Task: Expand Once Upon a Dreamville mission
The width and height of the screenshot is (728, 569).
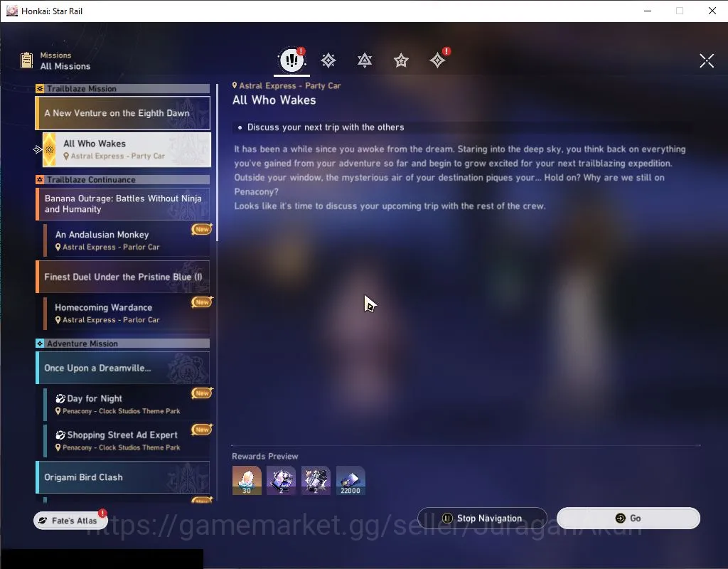Action: 123,368
